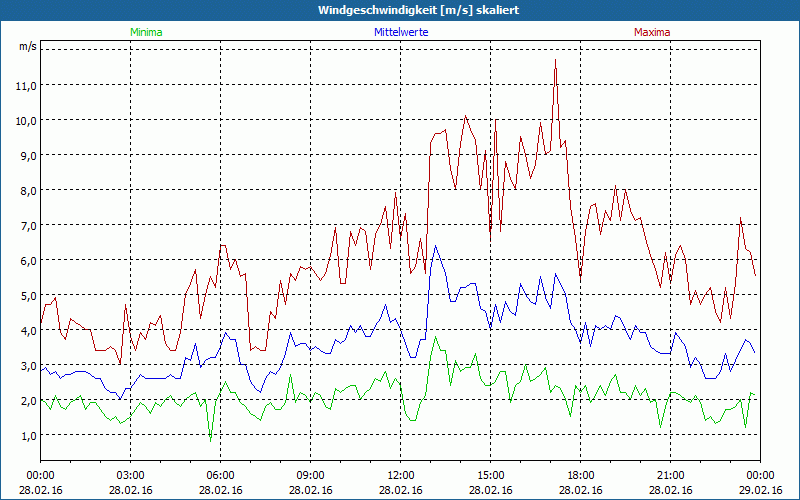Screen dimensions: 800x500
Task: Click the 12:00 time axis label
Action: [x=401, y=476]
